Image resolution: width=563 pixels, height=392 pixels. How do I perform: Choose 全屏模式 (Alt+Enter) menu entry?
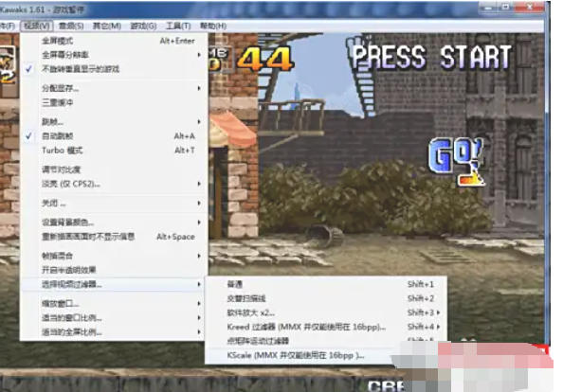tap(114, 41)
